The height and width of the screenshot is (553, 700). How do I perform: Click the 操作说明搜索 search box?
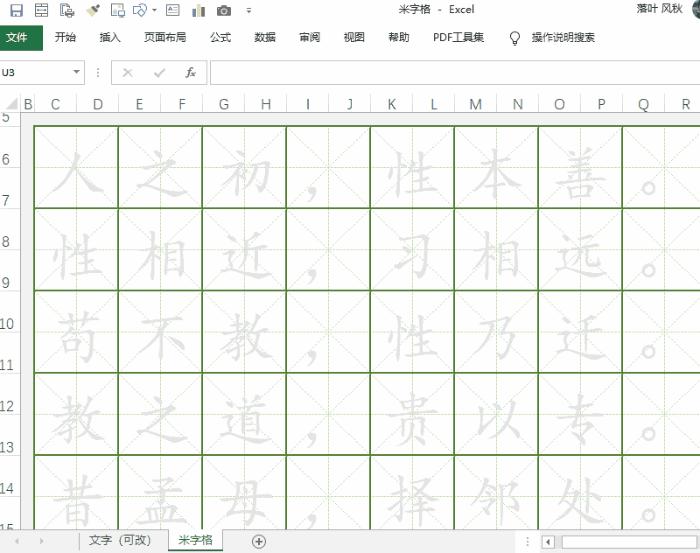click(563, 37)
